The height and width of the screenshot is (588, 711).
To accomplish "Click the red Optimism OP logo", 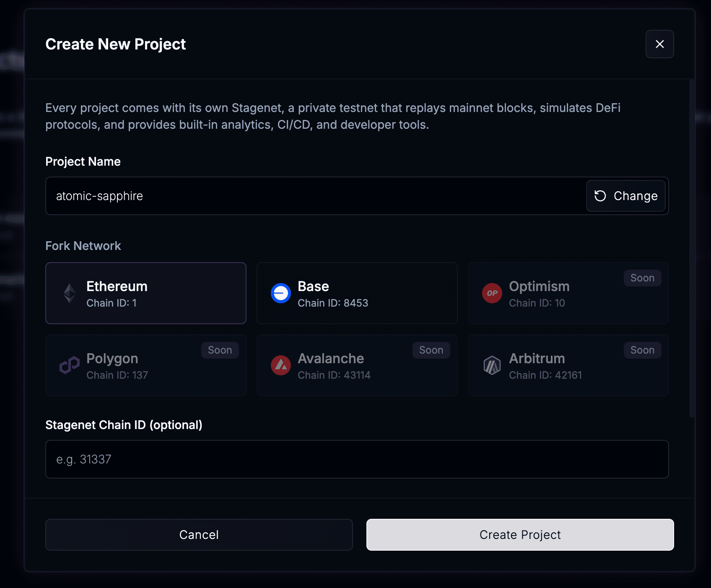I will coord(492,293).
